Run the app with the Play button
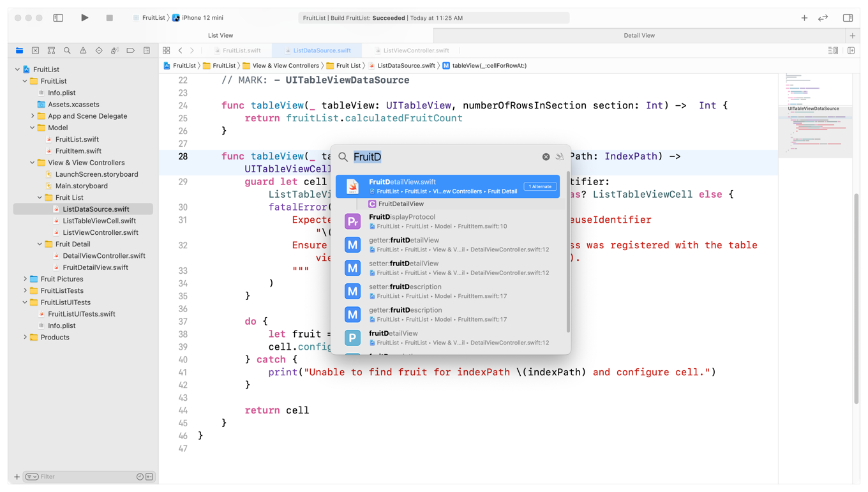Image resolution: width=868 pixels, height=492 pixels. coord(84,18)
